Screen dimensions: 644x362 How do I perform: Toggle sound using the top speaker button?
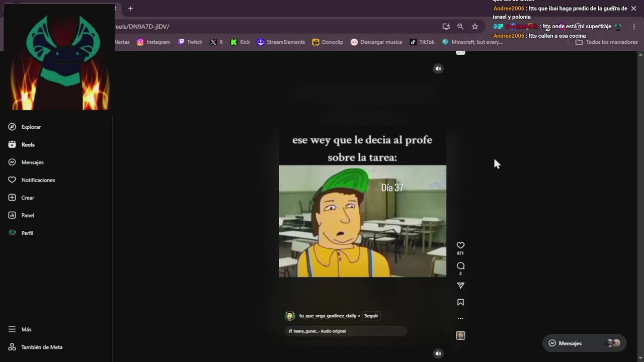pos(438,68)
